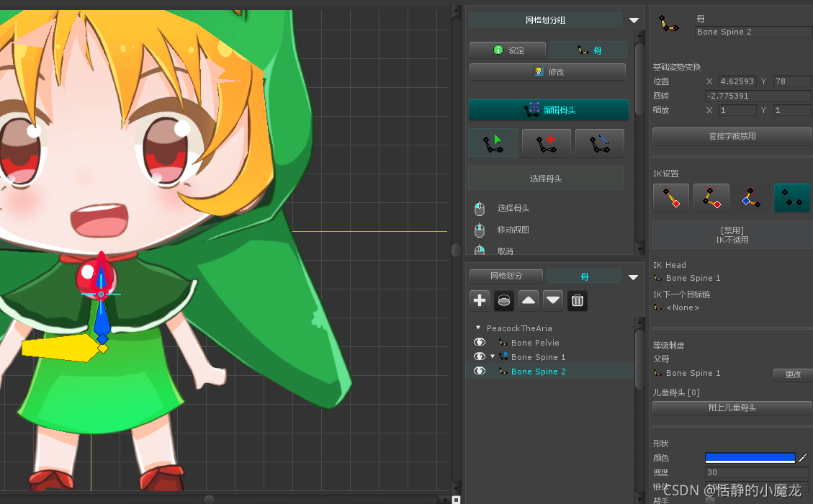This screenshot has height=504, width=813.
Task: Click the 编辑骨头 edit bone button
Action: [x=549, y=110]
